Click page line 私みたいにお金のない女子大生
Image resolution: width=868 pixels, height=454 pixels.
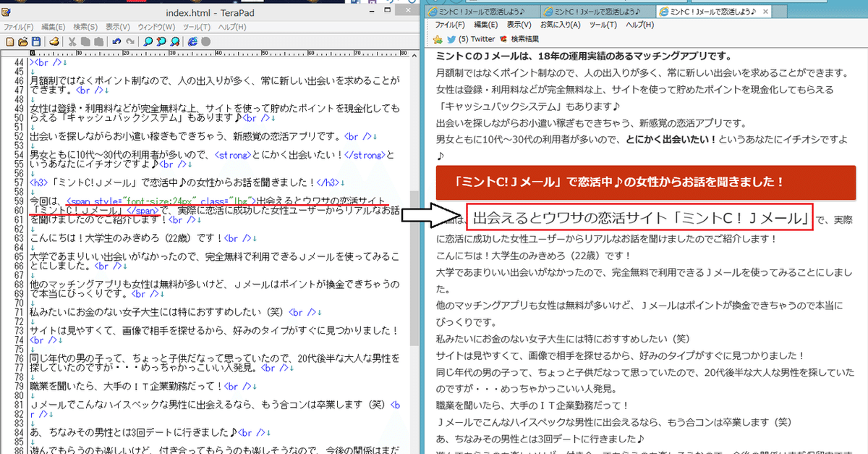(563, 337)
